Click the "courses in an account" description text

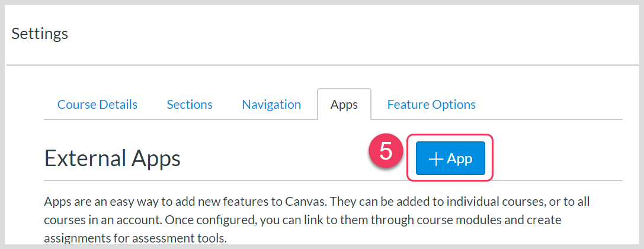click(x=102, y=220)
